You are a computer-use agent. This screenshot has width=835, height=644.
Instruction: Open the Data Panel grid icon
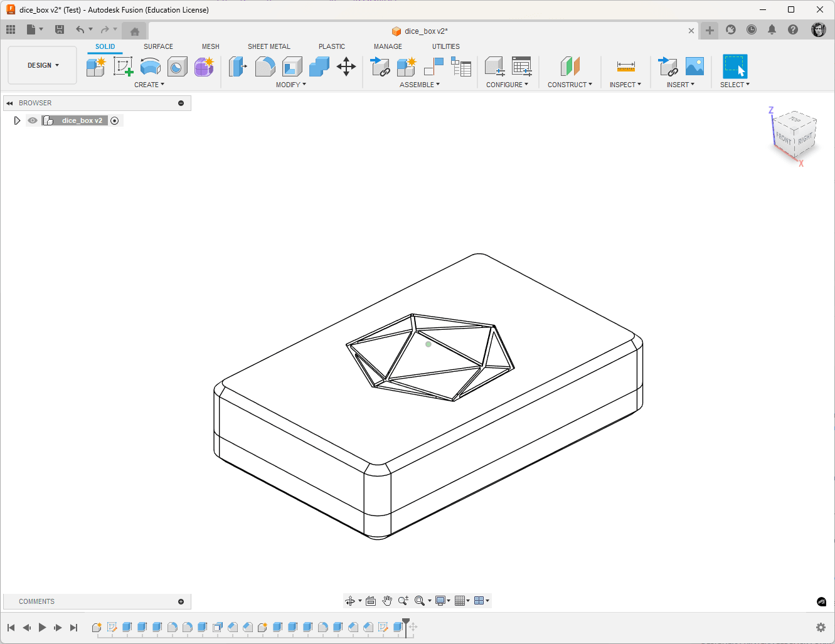pos(11,29)
